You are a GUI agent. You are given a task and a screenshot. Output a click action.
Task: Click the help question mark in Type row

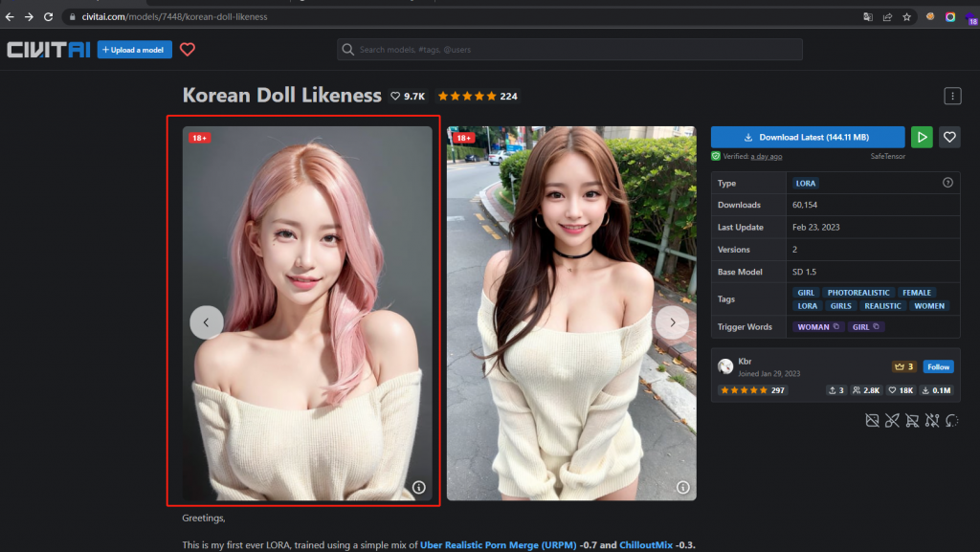point(947,183)
